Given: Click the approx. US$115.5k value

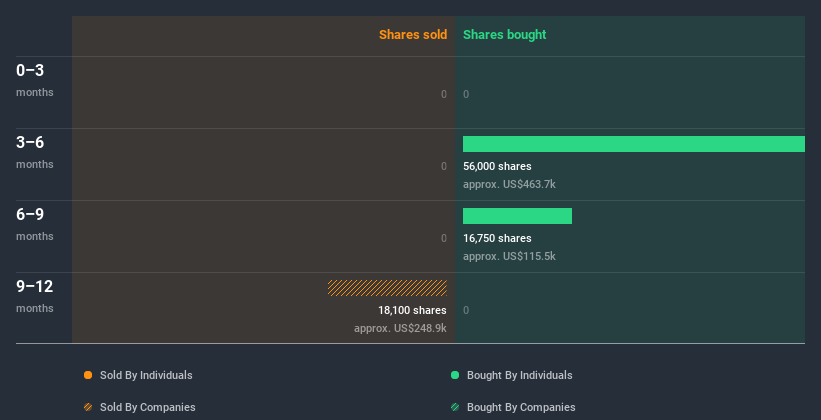Looking at the screenshot, I should (x=509, y=256).
